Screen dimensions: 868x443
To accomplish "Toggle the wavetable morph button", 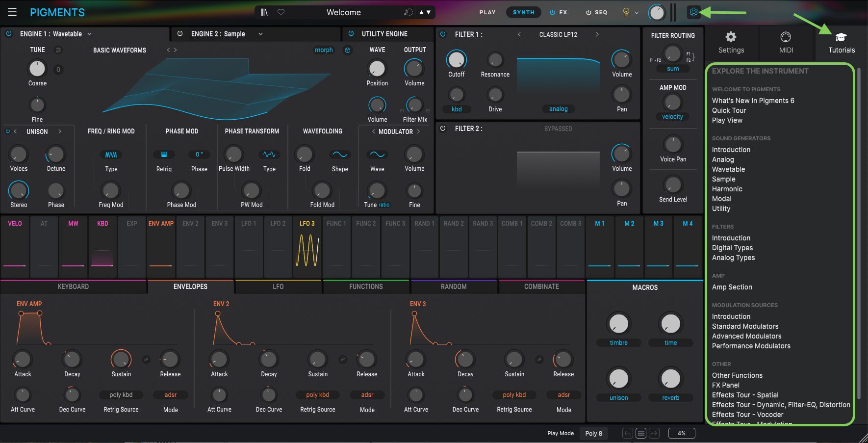I will click(324, 50).
